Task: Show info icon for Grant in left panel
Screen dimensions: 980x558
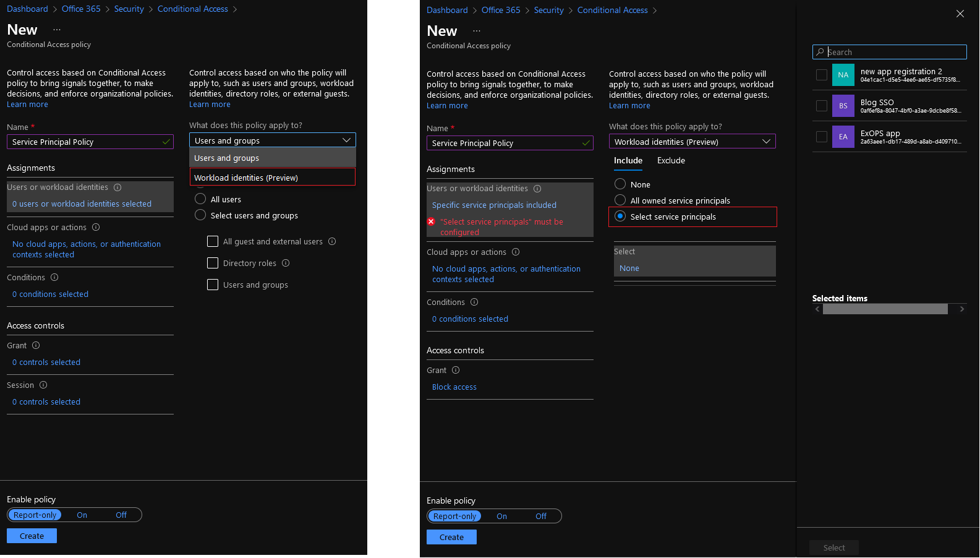Action: pos(36,346)
